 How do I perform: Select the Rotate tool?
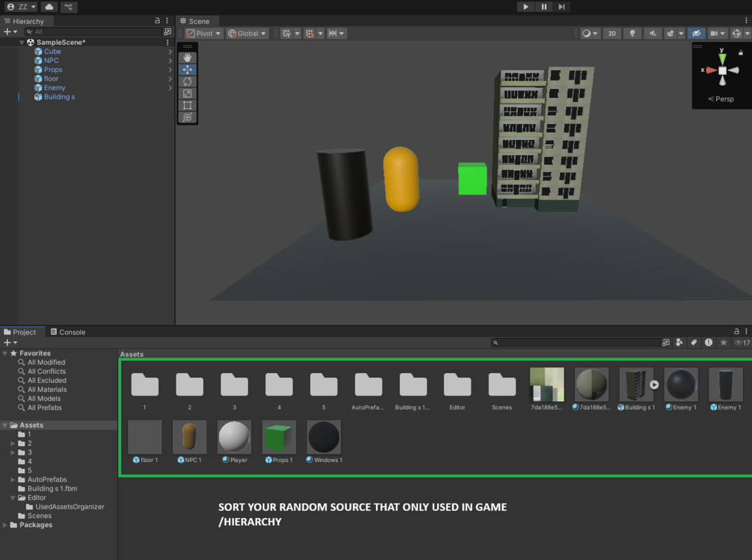(187, 82)
